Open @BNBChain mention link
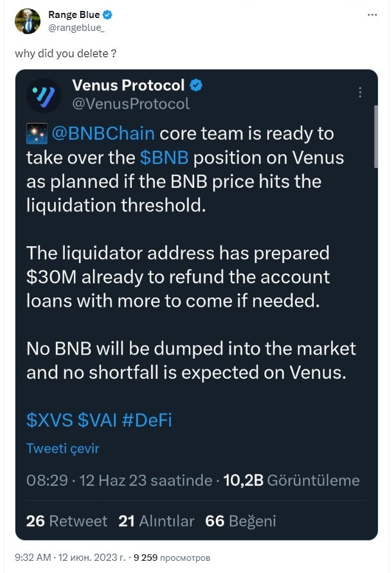Image resolution: width=392 pixels, height=573 pixels. 103,134
